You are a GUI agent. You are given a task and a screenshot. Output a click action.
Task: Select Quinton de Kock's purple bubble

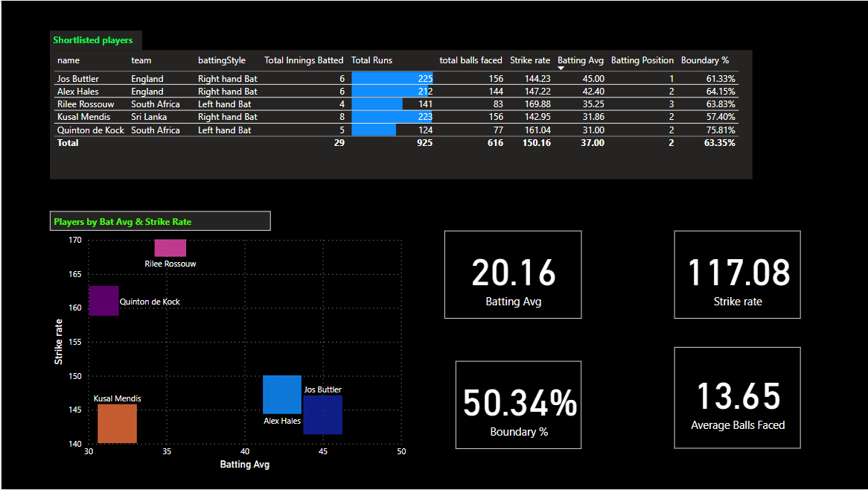pos(103,301)
